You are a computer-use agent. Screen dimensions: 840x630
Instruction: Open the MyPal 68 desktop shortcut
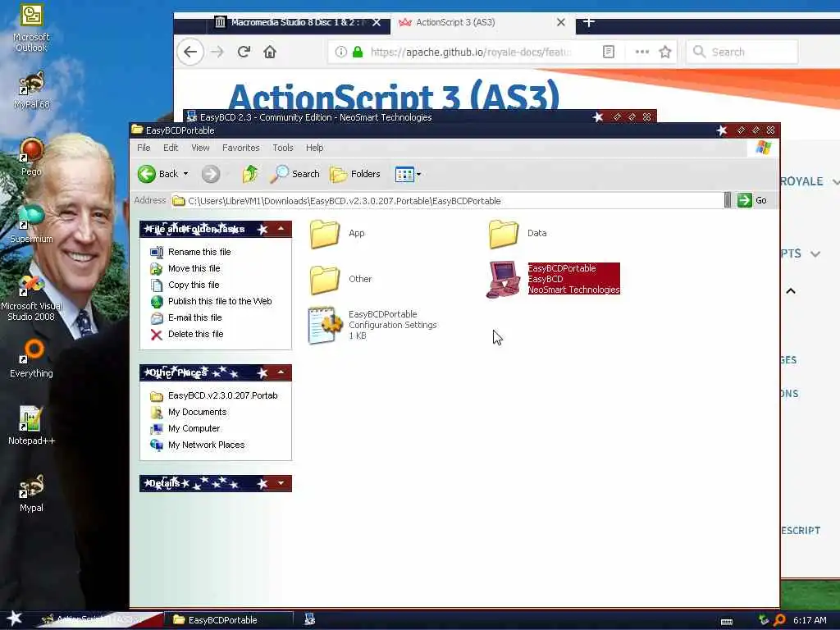(x=31, y=89)
